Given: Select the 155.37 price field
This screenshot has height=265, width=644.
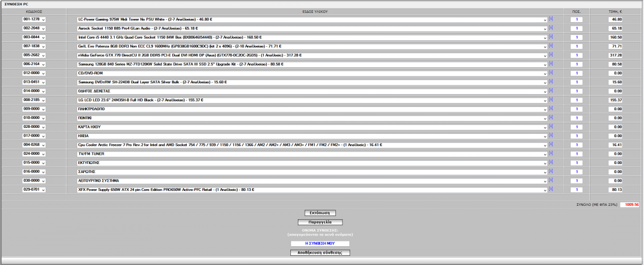Looking at the screenshot, I should pyautogui.click(x=616, y=100).
